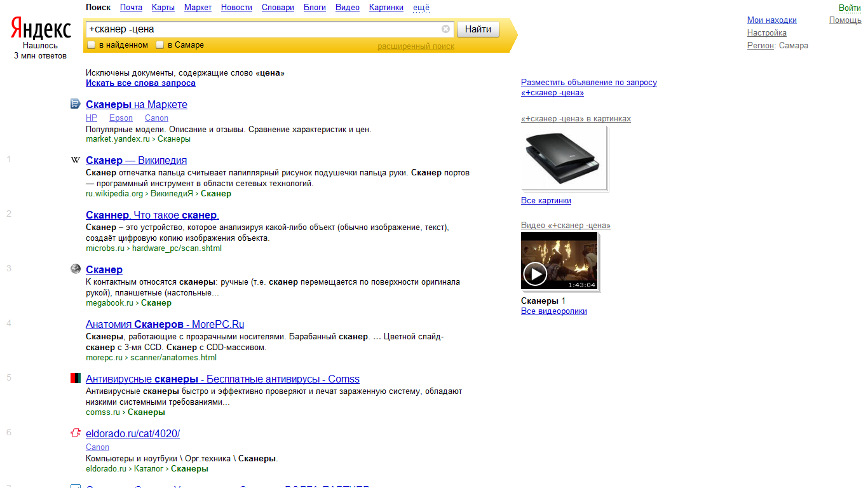The height and width of the screenshot is (488, 868).
Task: Click the globe favicon beside the megabook Сканер result
Action: pyautogui.click(x=76, y=269)
